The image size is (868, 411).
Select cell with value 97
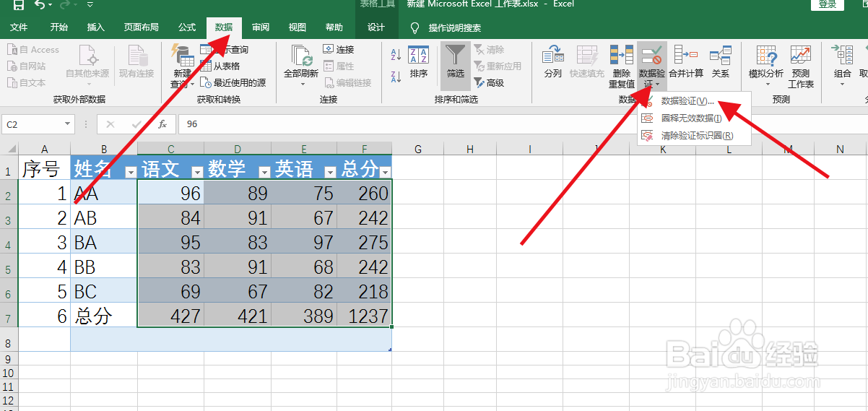[x=304, y=242]
